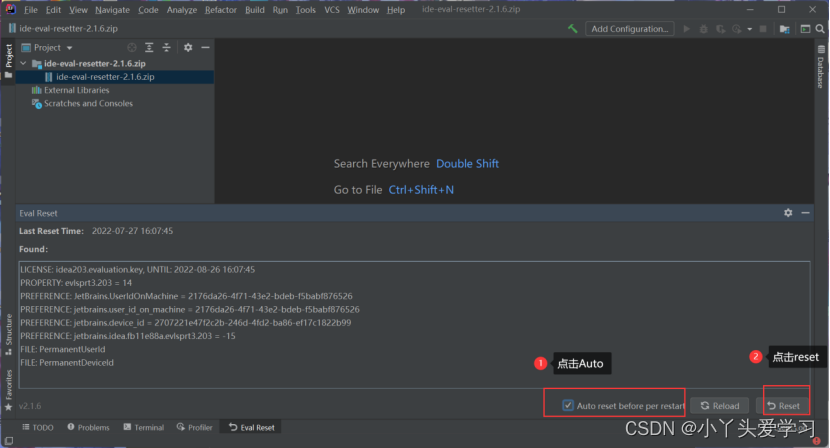830x448 pixels.
Task: Open the Project Structure icon in toolbar
Action: (x=784, y=29)
